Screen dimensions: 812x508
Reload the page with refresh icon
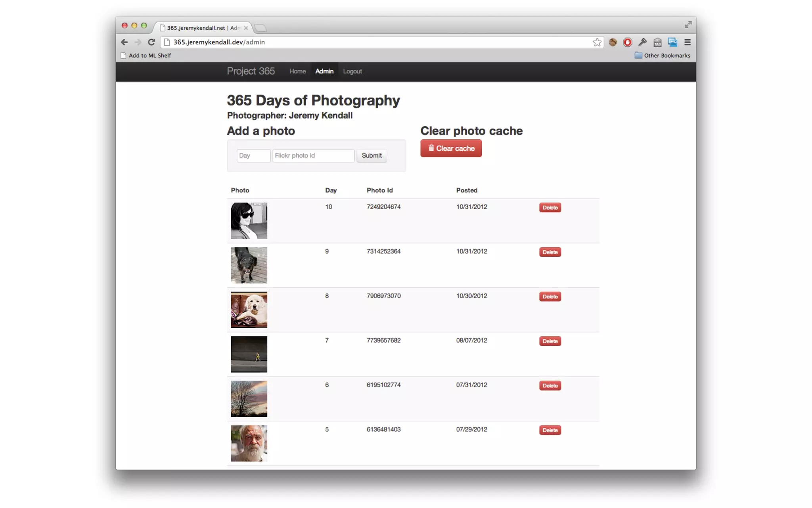pyautogui.click(x=151, y=42)
